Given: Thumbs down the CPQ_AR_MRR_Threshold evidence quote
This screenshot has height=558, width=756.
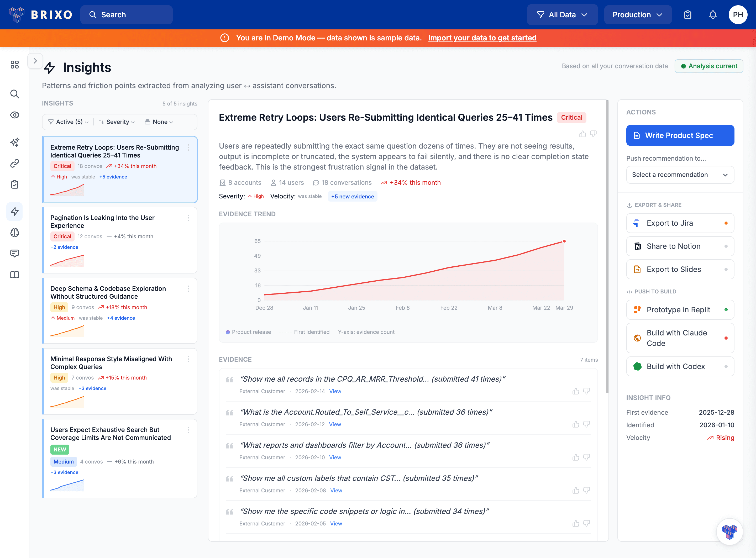Looking at the screenshot, I should click(x=587, y=391).
